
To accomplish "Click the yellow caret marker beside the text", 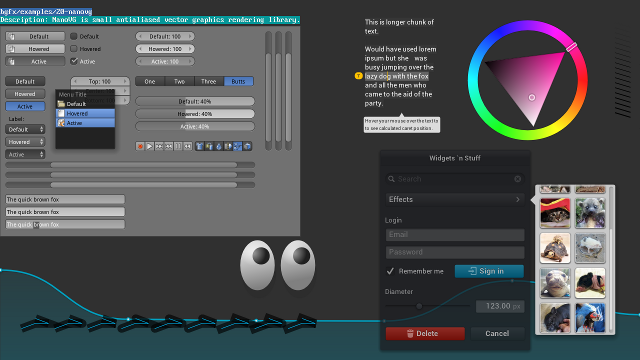I will point(358,76).
